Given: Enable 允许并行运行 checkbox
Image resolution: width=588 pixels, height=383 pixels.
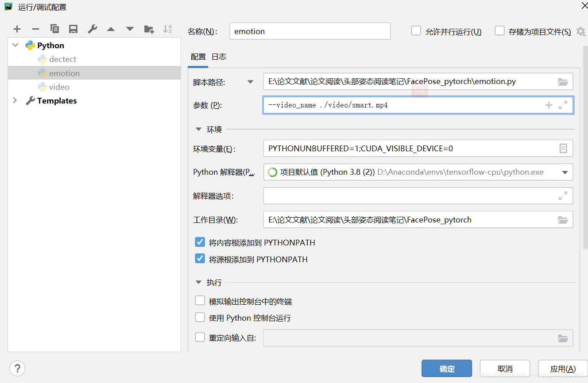Looking at the screenshot, I should [x=416, y=31].
